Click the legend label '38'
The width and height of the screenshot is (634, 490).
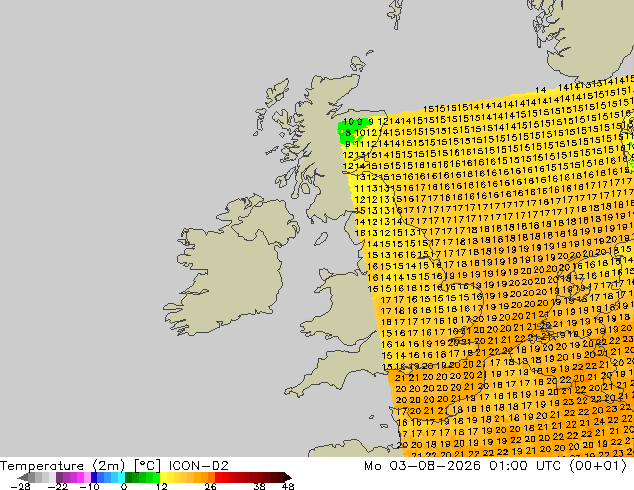(260, 486)
